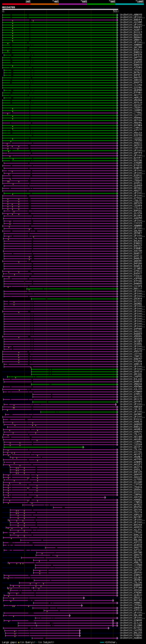
Task: Click the label UniRef100_P0CB54
Action: pyautogui.click(x=131, y=361)
